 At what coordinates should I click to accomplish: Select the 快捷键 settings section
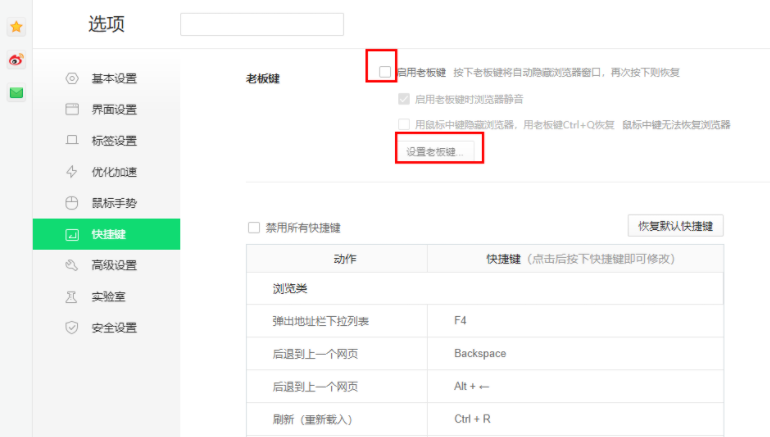[x=107, y=234]
